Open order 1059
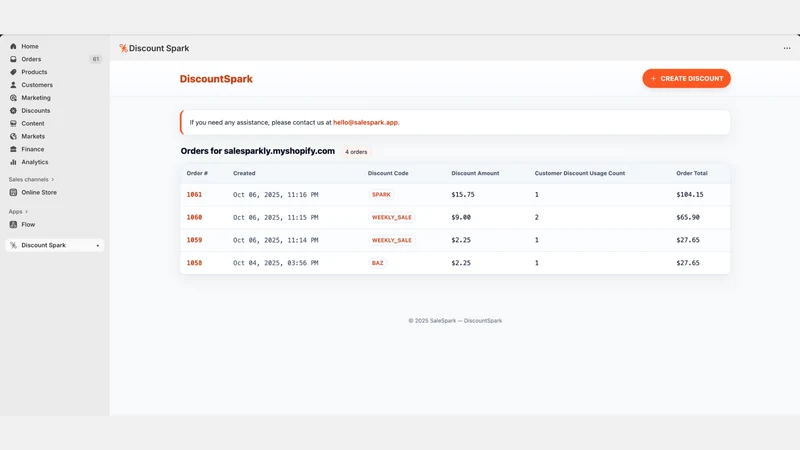The width and height of the screenshot is (800, 450). point(194,240)
